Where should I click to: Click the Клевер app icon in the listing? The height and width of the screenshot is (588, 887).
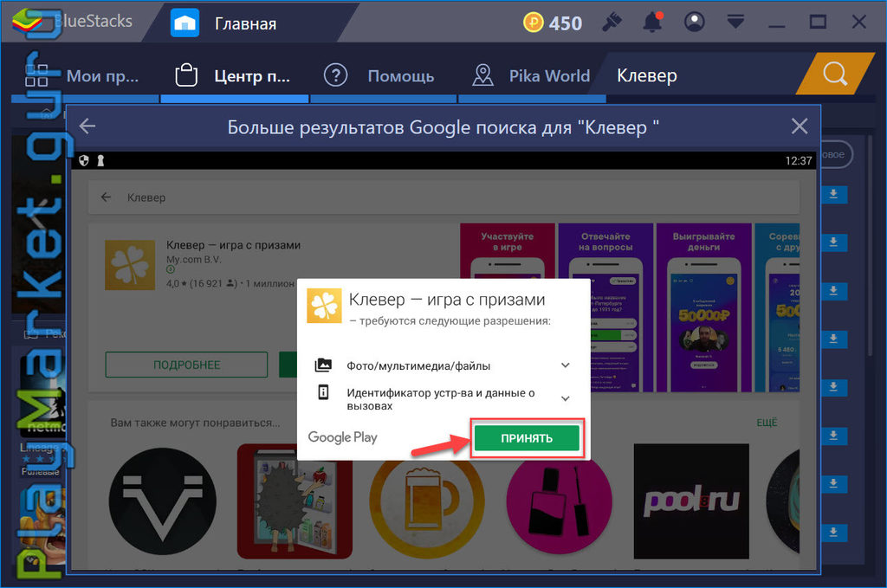point(130,265)
